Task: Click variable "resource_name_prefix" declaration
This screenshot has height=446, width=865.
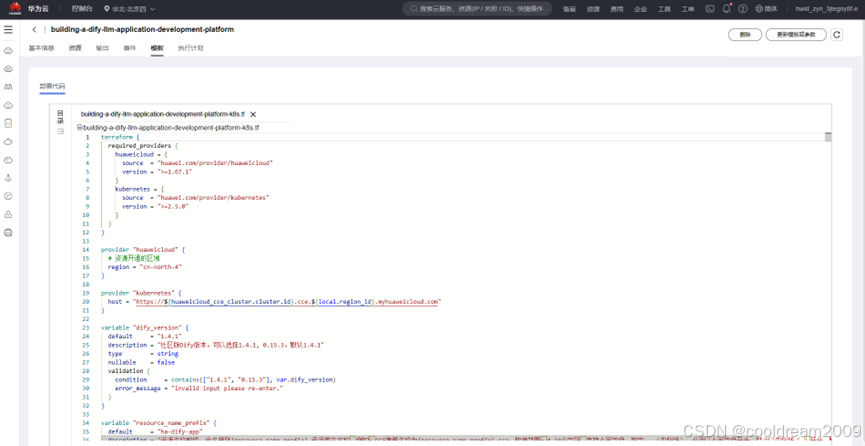Action: [x=158, y=423]
